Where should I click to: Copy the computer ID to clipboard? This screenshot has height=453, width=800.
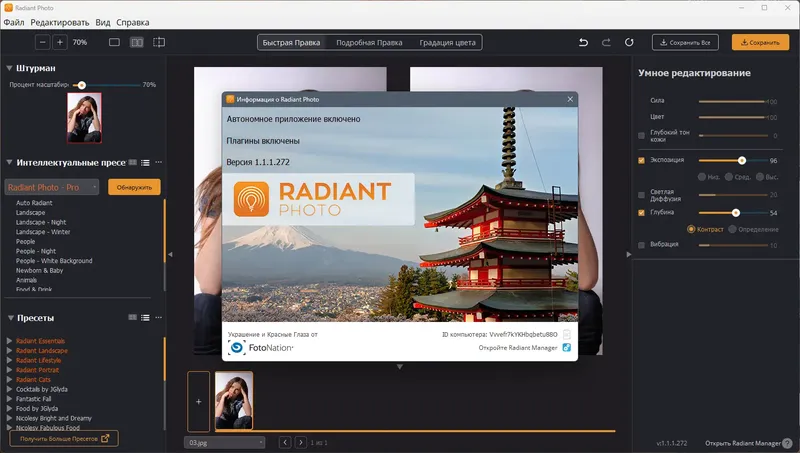[x=567, y=335]
